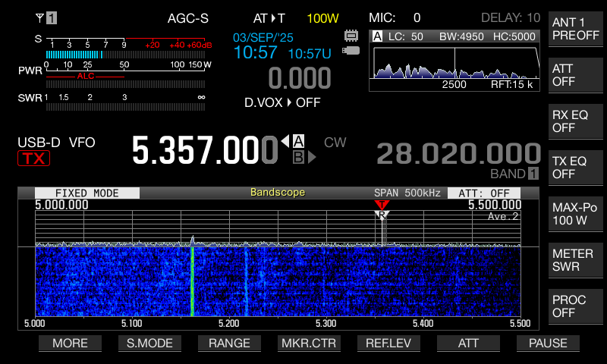Click the red T transmit marker
This screenshot has height=364, width=607.
pyautogui.click(x=382, y=205)
